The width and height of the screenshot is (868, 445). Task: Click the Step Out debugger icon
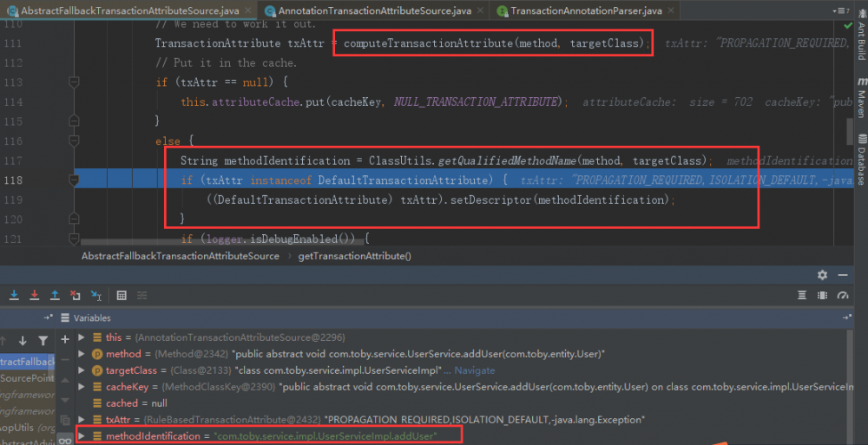click(x=55, y=295)
